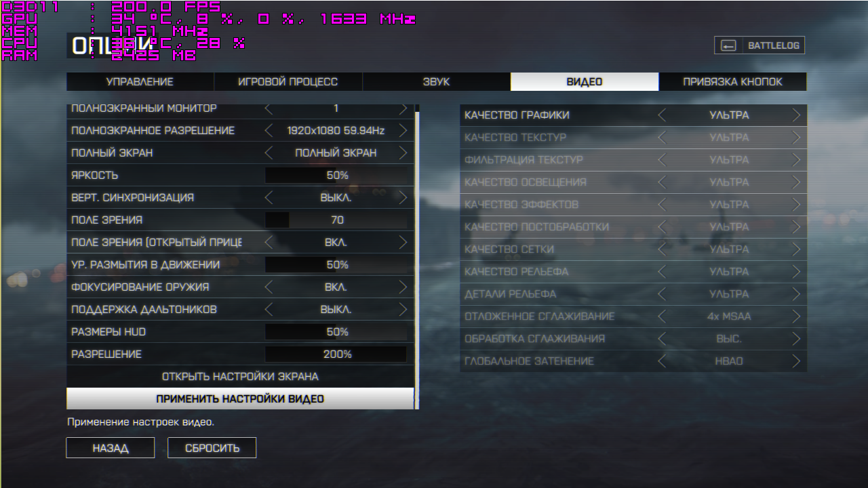This screenshot has width=868, height=488.
Task: Click left arrow for Фильтрация текстур
Action: tap(662, 160)
